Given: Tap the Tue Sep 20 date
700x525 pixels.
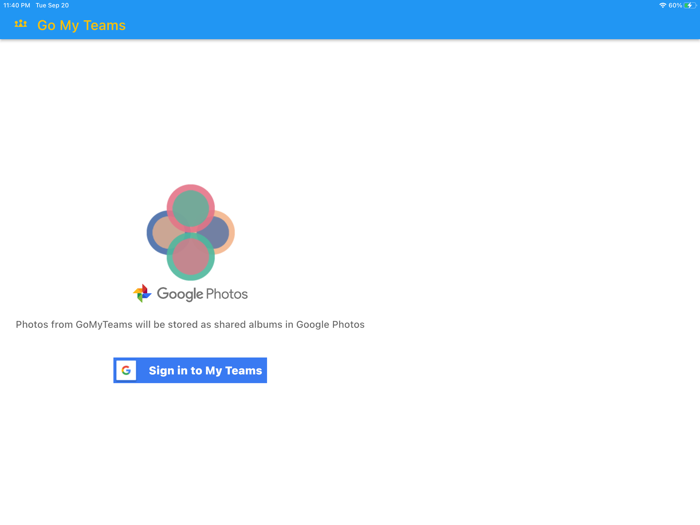Looking at the screenshot, I should [52, 5].
